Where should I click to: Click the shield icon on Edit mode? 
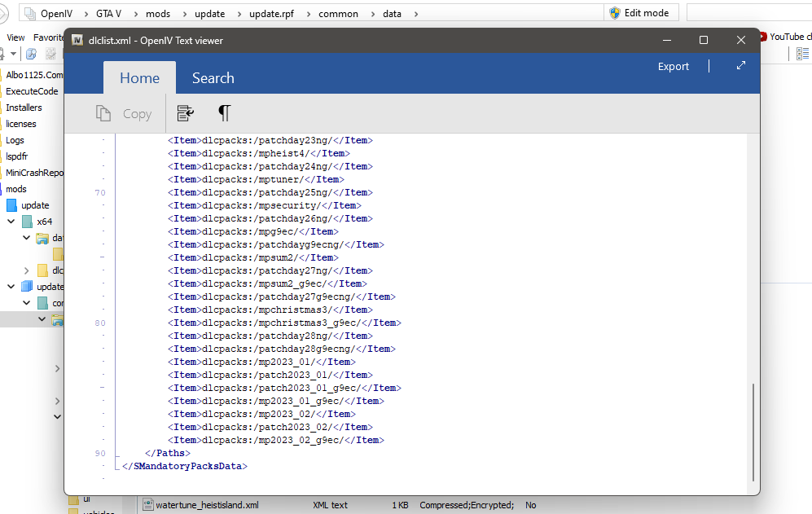coord(615,13)
